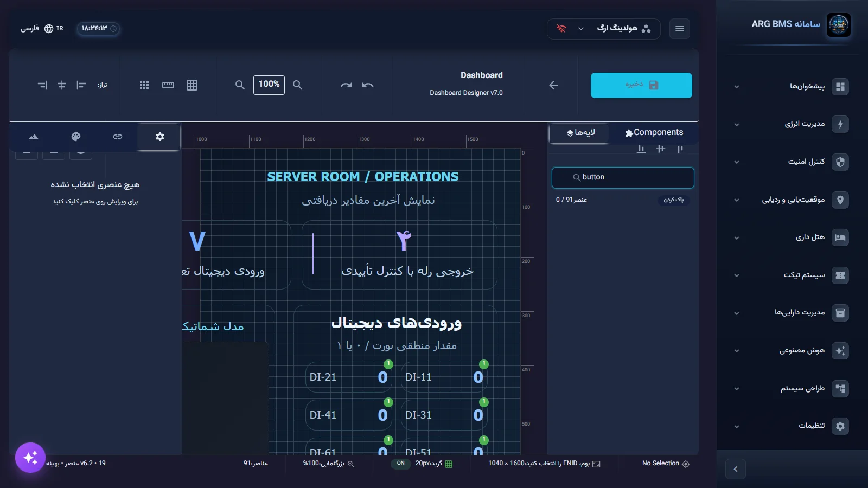Toggle the grid ON switch in status bar

pyautogui.click(x=401, y=464)
